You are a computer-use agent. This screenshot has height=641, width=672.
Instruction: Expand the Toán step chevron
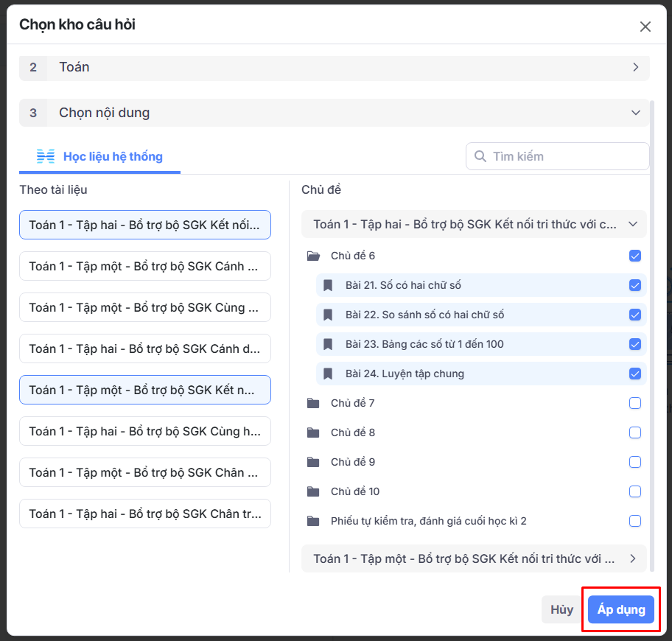[635, 67]
